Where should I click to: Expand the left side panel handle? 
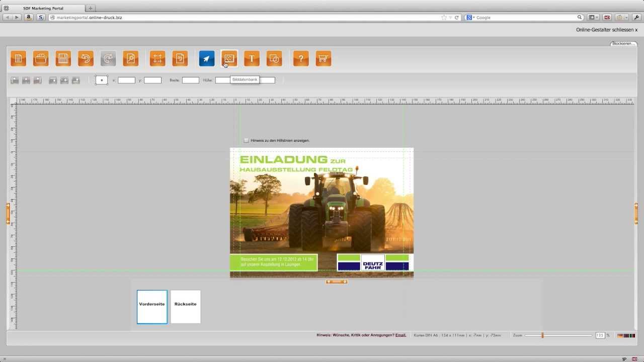(8, 213)
